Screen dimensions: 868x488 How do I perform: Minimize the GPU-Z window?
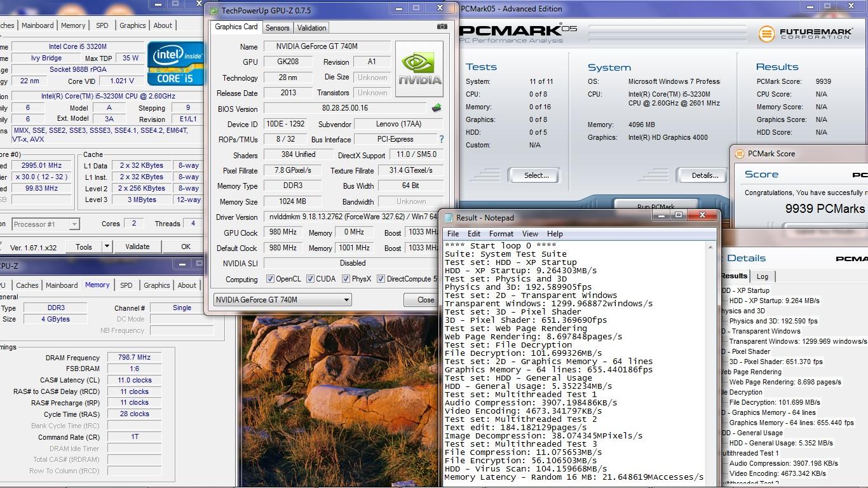(x=398, y=8)
